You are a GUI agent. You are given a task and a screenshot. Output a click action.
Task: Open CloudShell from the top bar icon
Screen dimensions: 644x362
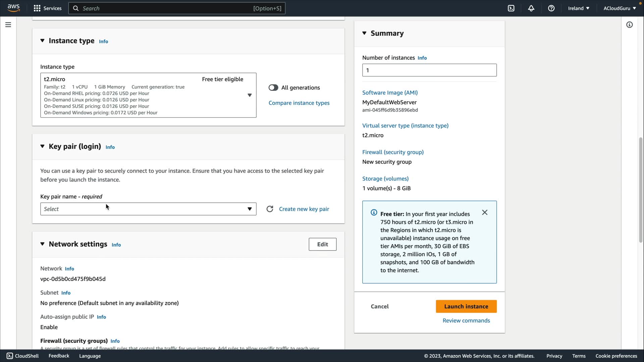pos(511,8)
